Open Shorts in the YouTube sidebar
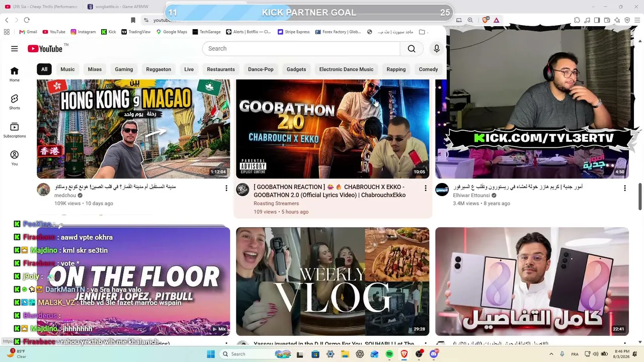Image resolution: width=644 pixels, height=362 pixels. tap(15, 102)
